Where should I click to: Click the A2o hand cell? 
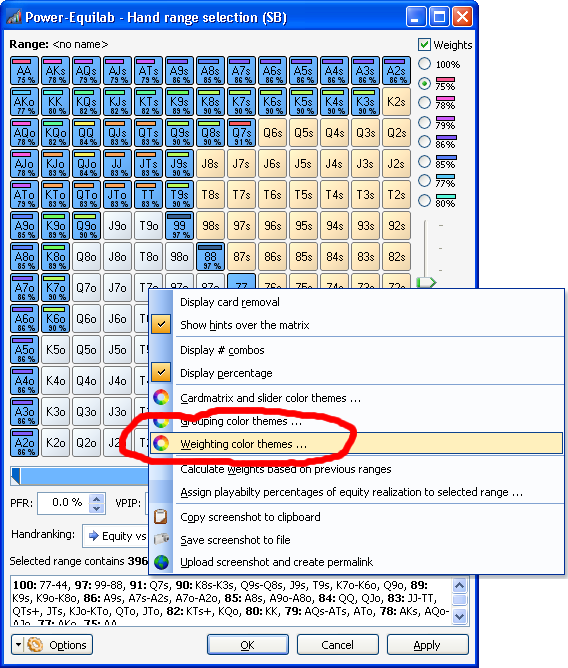(x=25, y=443)
